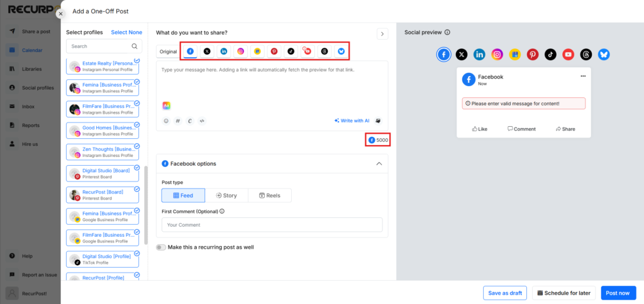Viewport: 644px width, 304px height.
Task: Click the code brackets icon in editor
Action: 202,121
